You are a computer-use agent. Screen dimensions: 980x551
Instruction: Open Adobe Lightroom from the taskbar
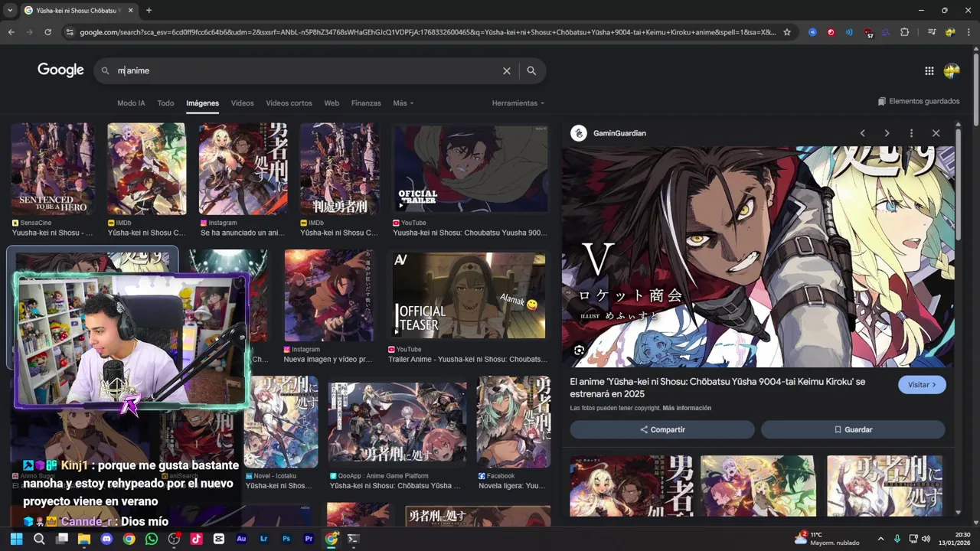(x=264, y=539)
